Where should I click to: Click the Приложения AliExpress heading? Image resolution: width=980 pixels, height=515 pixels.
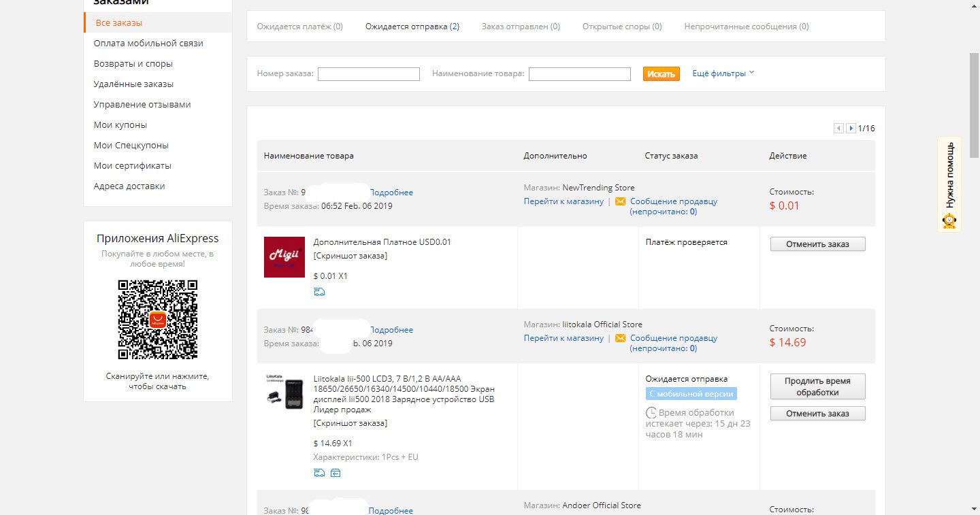(158, 239)
